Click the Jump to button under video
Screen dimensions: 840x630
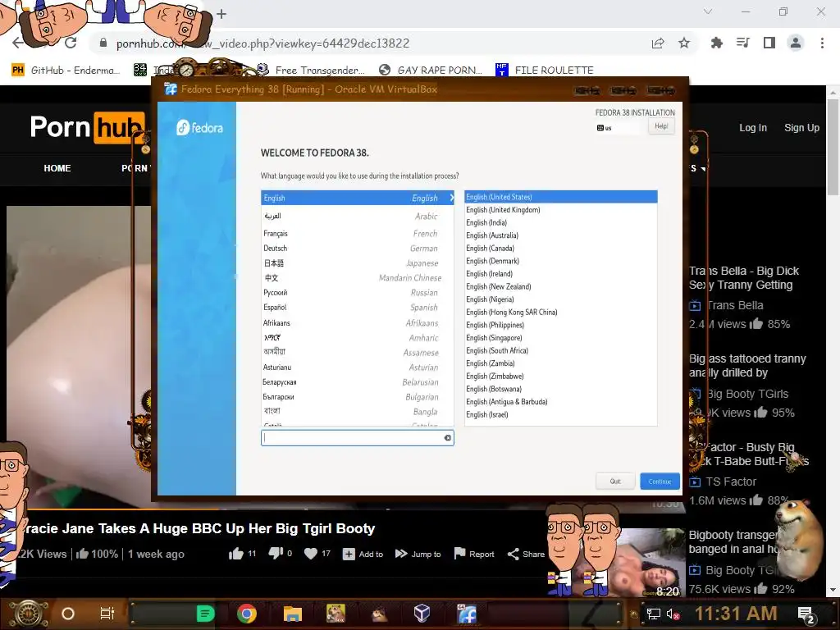click(x=418, y=554)
